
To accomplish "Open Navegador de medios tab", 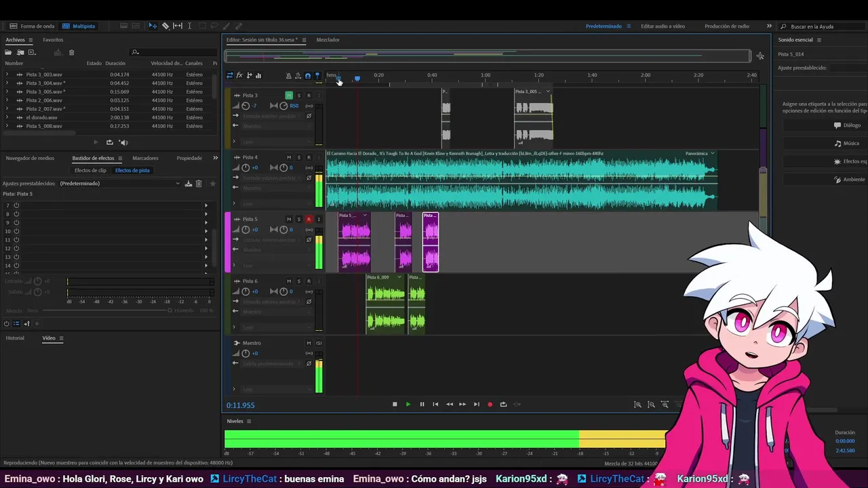I will [x=30, y=158].
